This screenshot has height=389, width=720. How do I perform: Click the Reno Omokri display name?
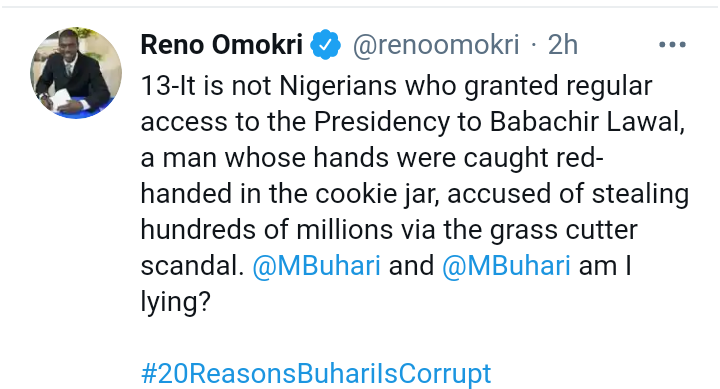(222, 45)
